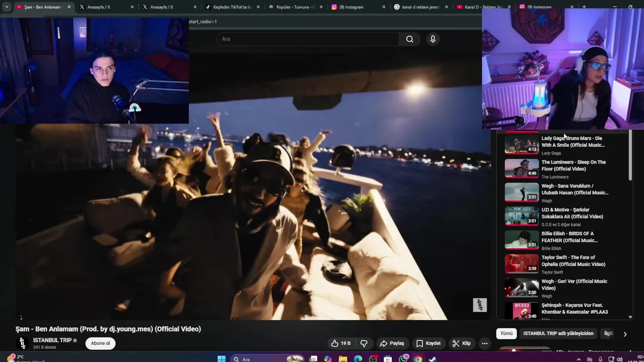Open Microsoft Edge from the taskbar

358,359
